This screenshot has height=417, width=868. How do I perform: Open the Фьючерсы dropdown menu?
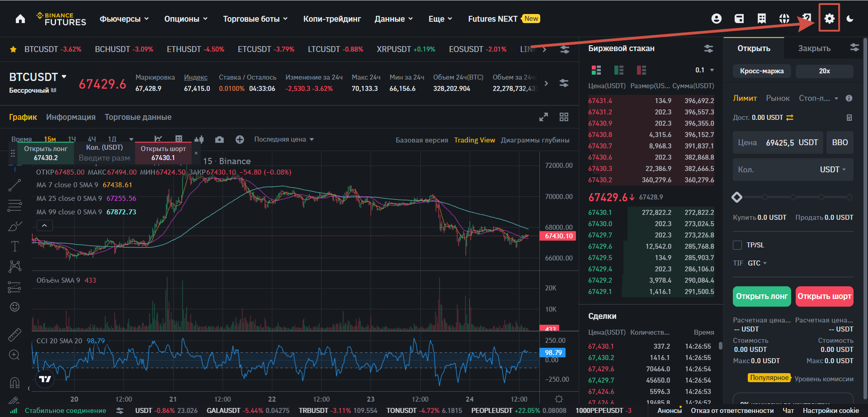pos(124,19)
